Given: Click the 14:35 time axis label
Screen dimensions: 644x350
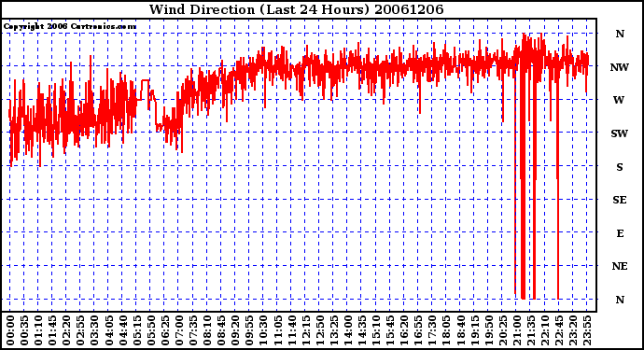Looking at the screenshot, I should click(x=361, y=330).
